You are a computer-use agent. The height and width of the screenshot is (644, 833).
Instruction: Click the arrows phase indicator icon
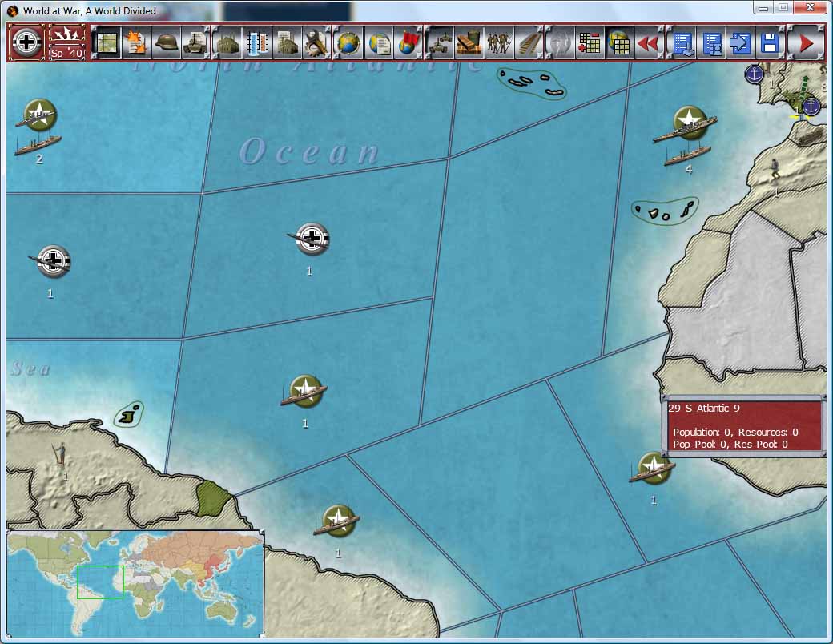click(66, 35)
